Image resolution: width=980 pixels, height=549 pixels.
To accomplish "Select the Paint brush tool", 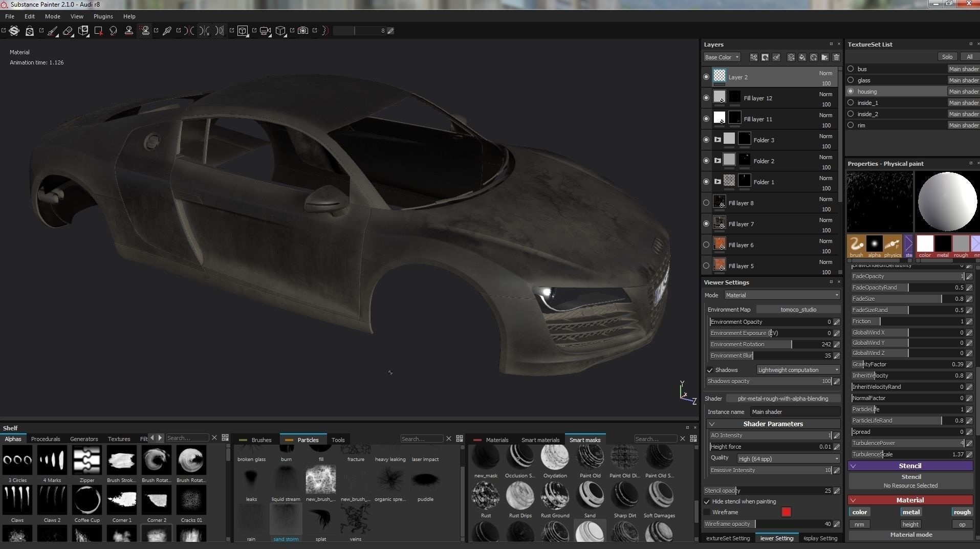I will point(52,31).
